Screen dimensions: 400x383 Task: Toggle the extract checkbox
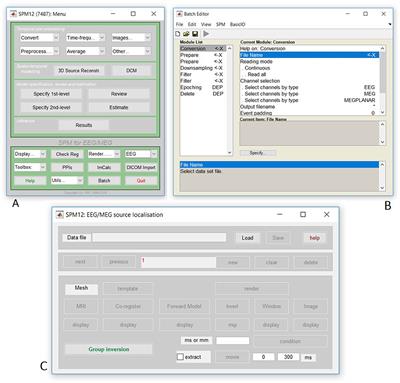[x=180, y=357]
